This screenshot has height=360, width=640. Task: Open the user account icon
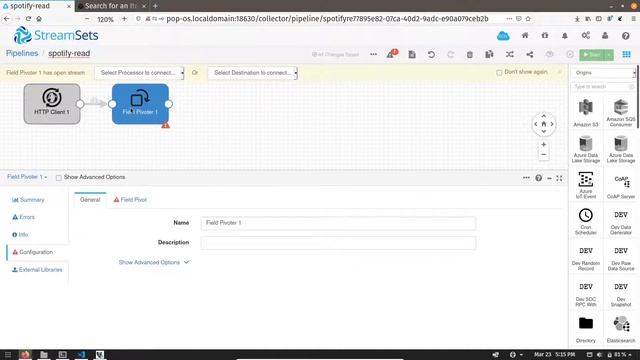pos(605,36)
